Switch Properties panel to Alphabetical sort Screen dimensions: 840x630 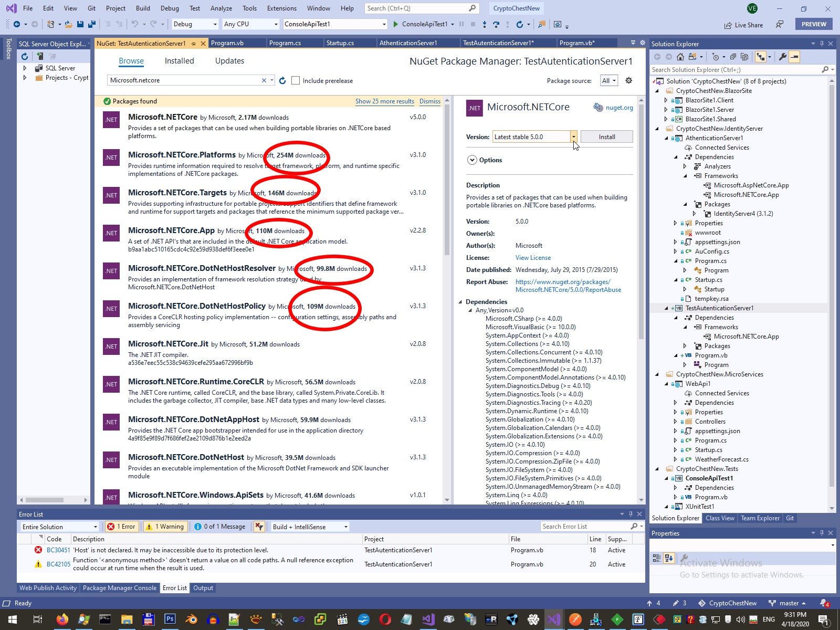pyautogui.click(x=669, y=558)
